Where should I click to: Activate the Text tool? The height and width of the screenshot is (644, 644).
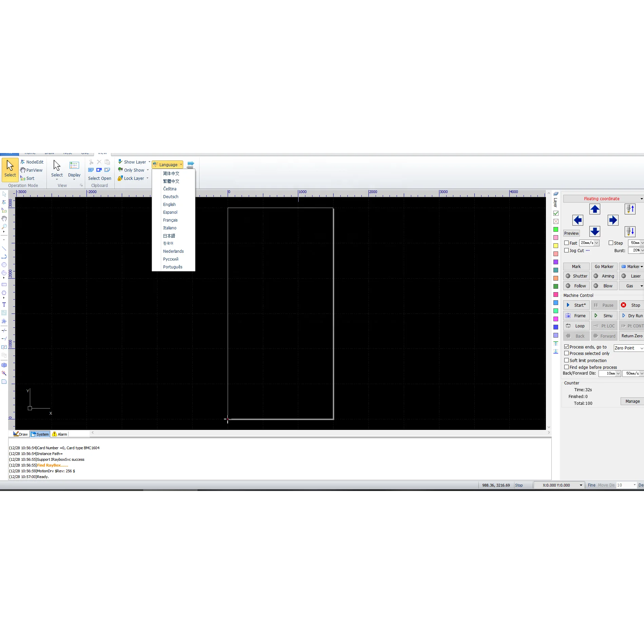point(4,305)
